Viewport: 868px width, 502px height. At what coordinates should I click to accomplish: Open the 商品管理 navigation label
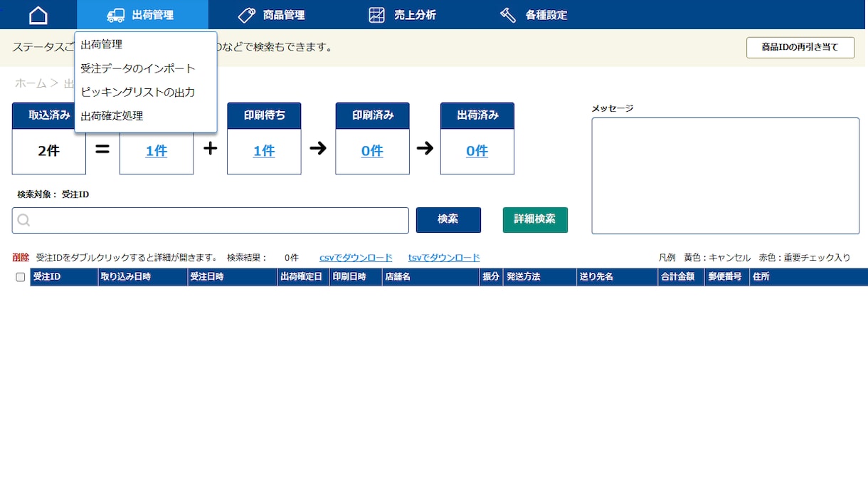tap(284, 15)
